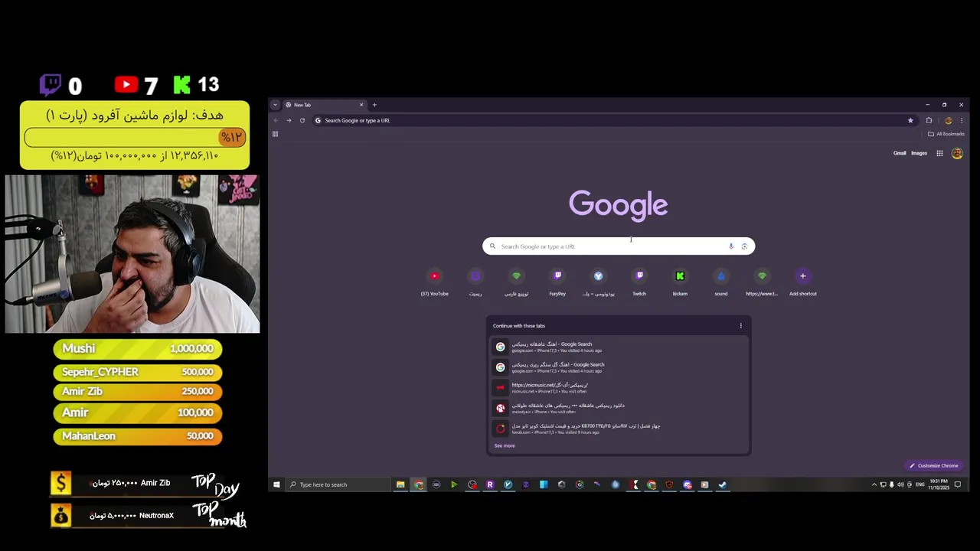Open File Explorer from the taskbar

coord(400,484)
